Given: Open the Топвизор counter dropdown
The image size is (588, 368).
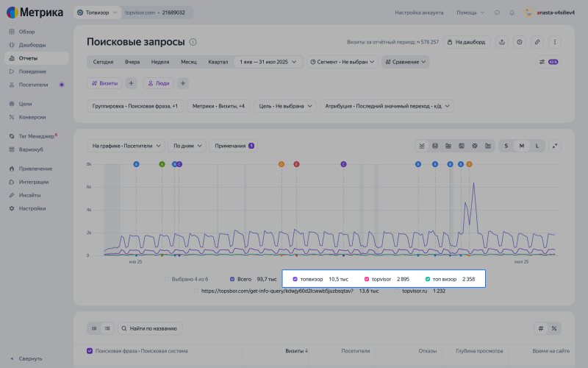Looking at the screenshot, I should click(98, 13).
